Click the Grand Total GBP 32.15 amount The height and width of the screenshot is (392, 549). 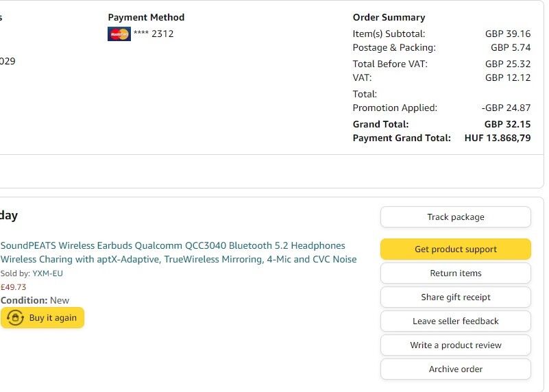[507, 125]
